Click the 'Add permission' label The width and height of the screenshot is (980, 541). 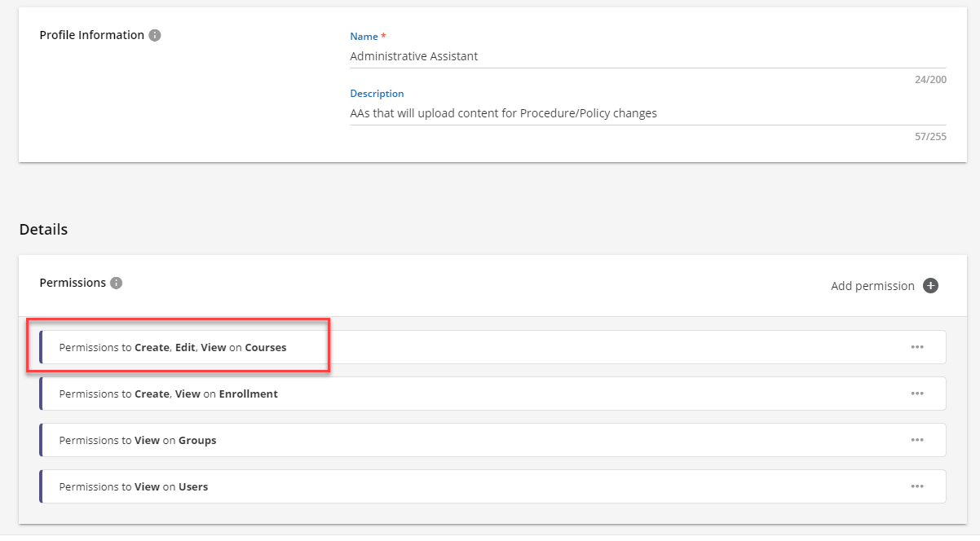872,286
